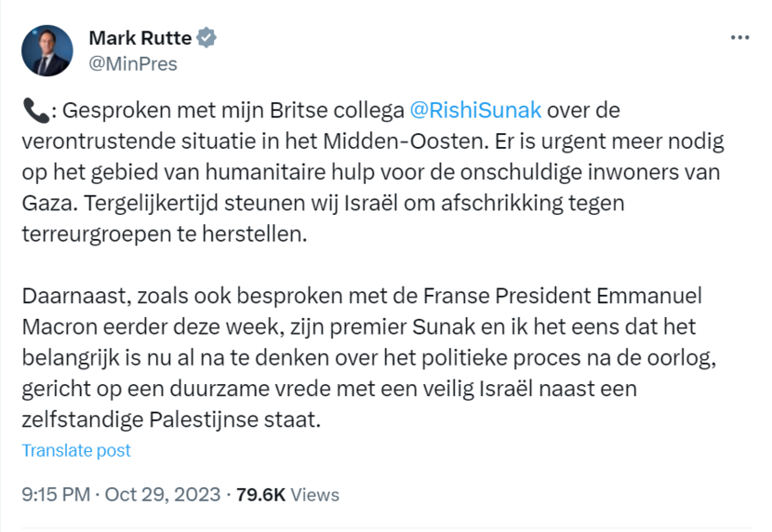
Task: Click the Mark Rutte display name
Action: (x=140, y=38)
